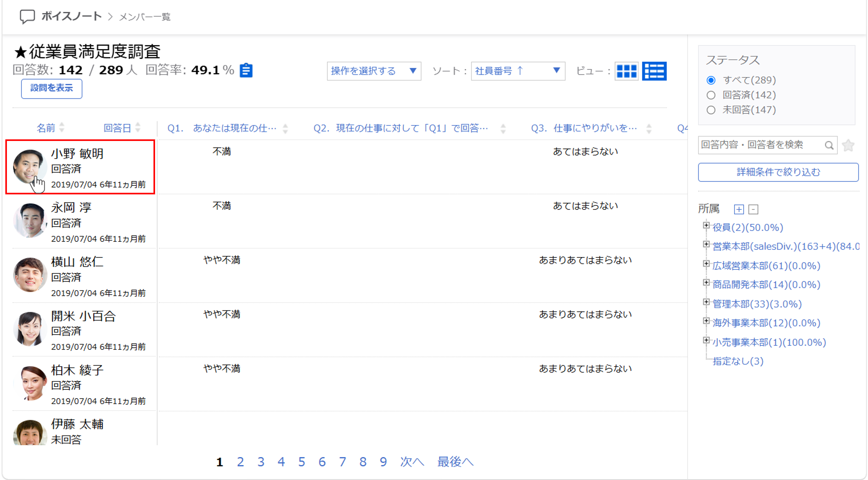Sort by name column arrows

point(62,128)
